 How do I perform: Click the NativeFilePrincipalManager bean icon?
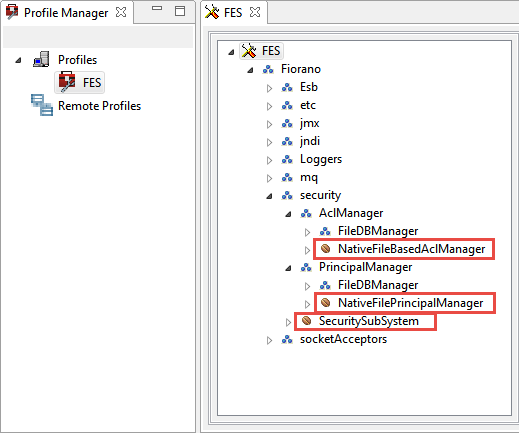point(325,303)
